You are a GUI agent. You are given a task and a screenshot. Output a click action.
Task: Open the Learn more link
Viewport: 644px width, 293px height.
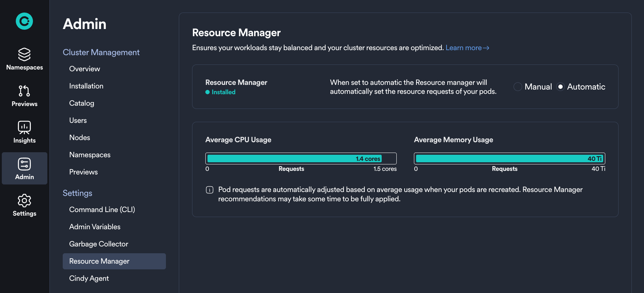click(463, 48)
